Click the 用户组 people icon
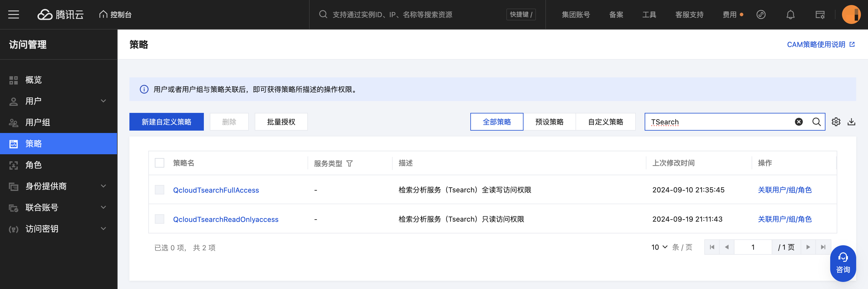Viewport: 868px width, 289px height. pyautogui.click(x=14, y=123)
